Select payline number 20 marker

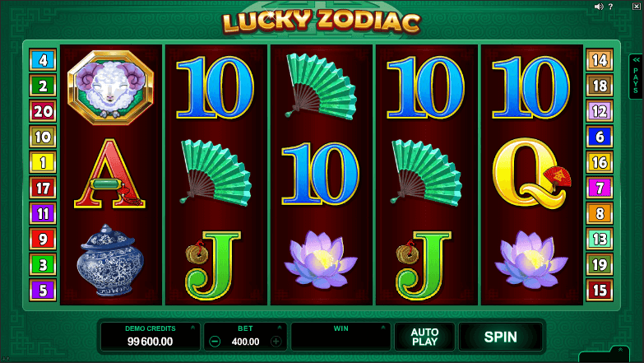coord(43,111)
